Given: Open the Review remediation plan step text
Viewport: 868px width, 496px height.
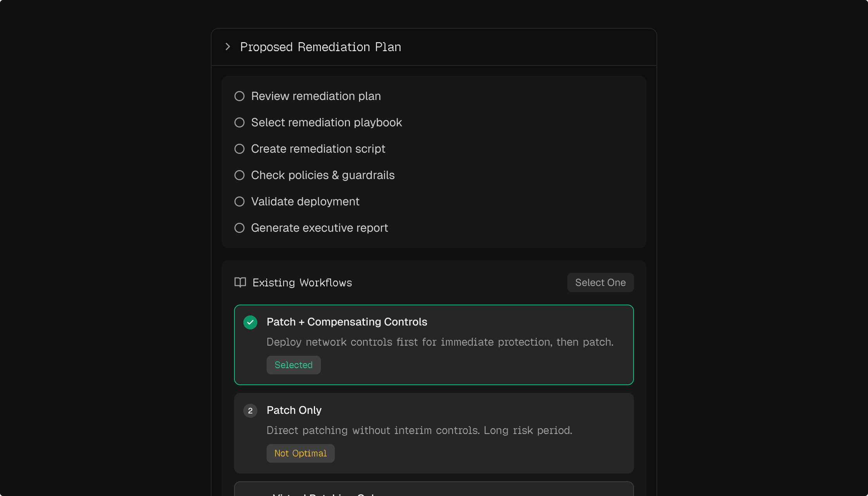Looking at the screenshot, I should click(316, 96).
